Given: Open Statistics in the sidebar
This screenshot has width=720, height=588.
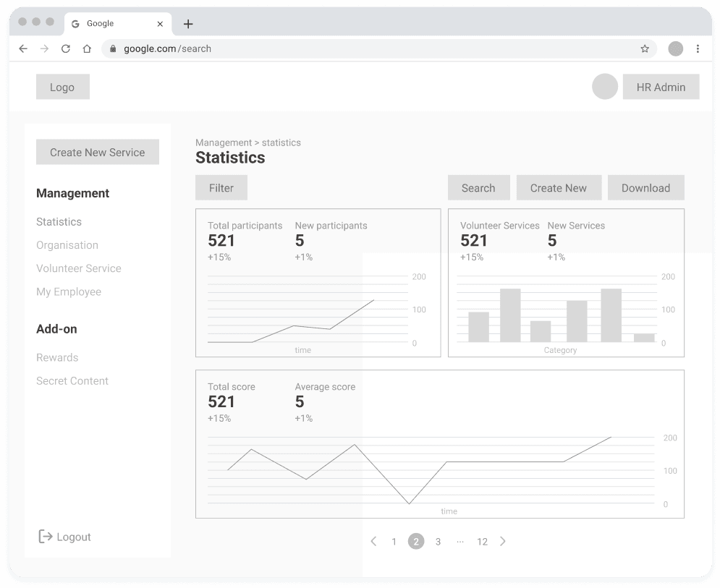Looking at the screenshot, I should click(x=59, y=222).
